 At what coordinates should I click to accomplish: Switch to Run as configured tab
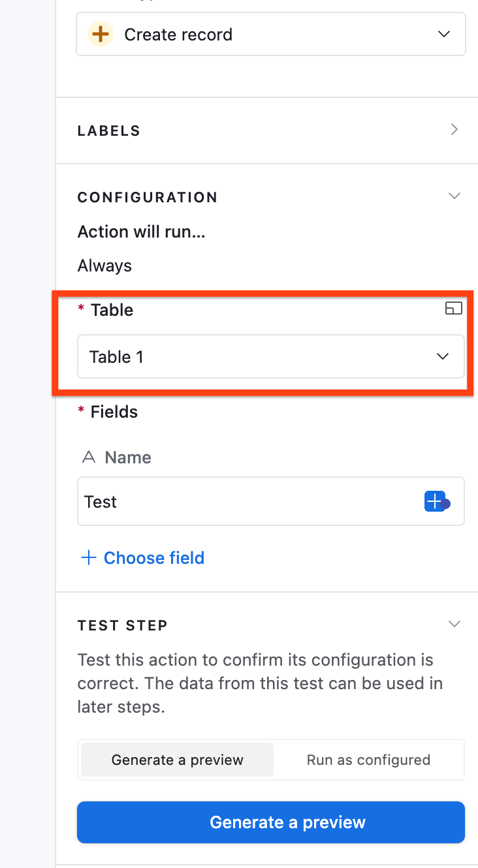point(368,760)
